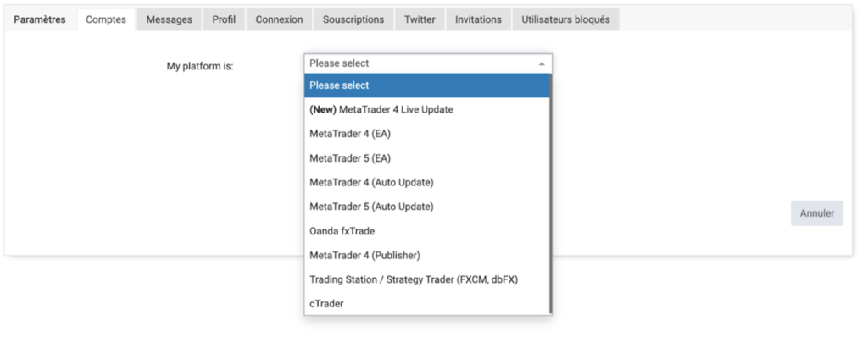
Task: Select MetaTrader 4 (Auto Update)
Action: tap(427, 182)
